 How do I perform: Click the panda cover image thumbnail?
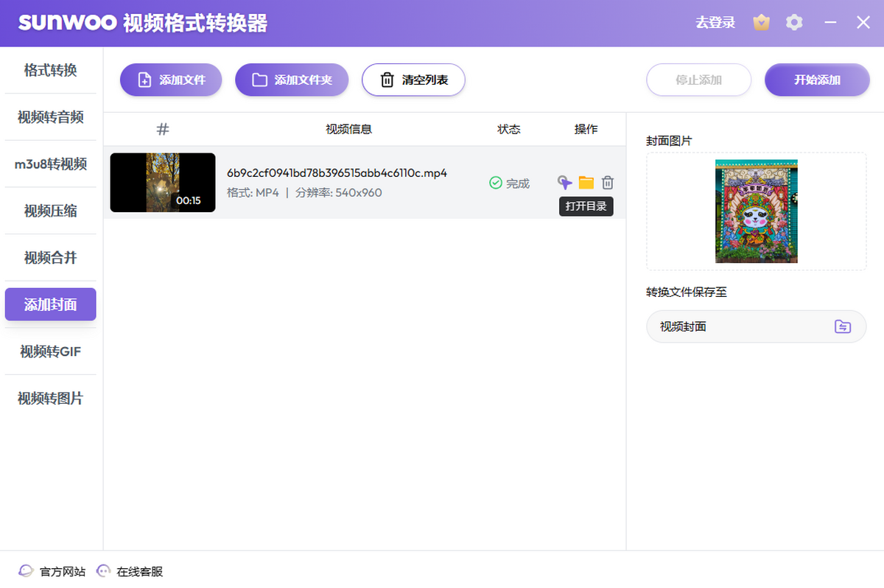coord(756,211)
